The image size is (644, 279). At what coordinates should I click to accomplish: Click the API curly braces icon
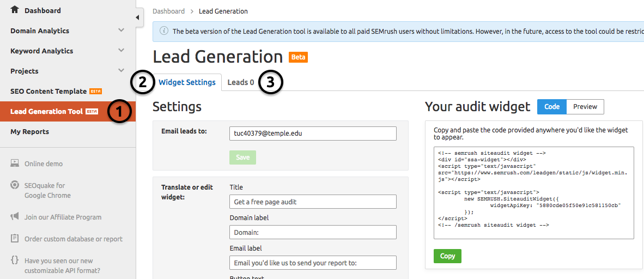coord(15,260)
